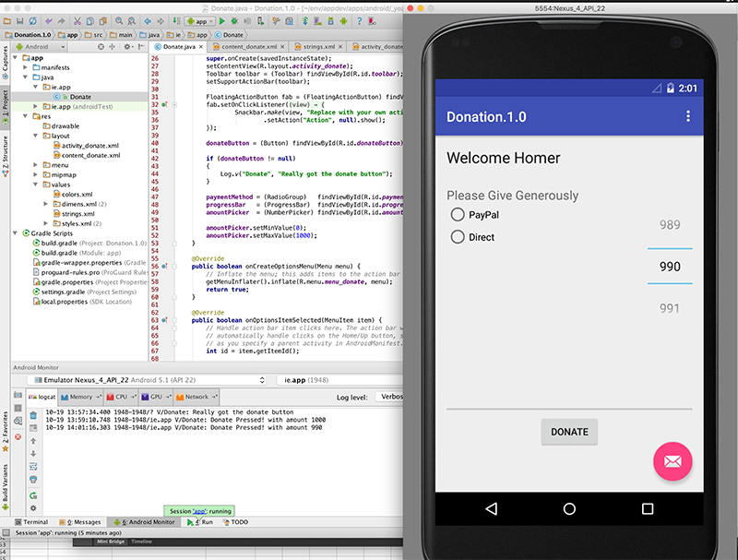738x560 pixels.
Task: Clear logcat with the trash icon
Action: point(33,415)
